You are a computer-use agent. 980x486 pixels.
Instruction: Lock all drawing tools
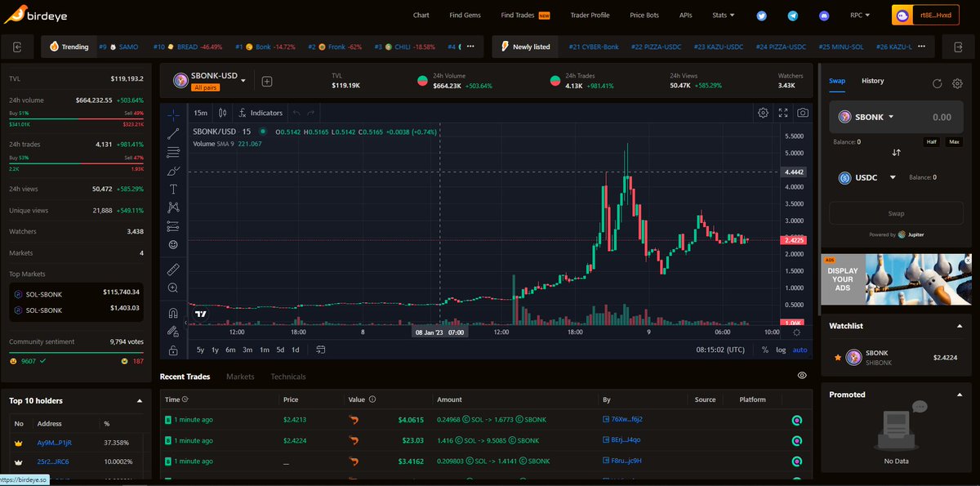tap(173, 350)
